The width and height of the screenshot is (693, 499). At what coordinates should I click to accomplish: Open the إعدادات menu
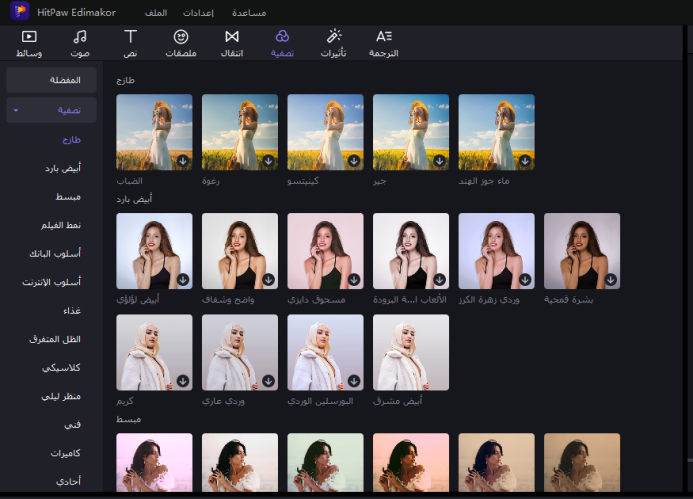[198, 13]
